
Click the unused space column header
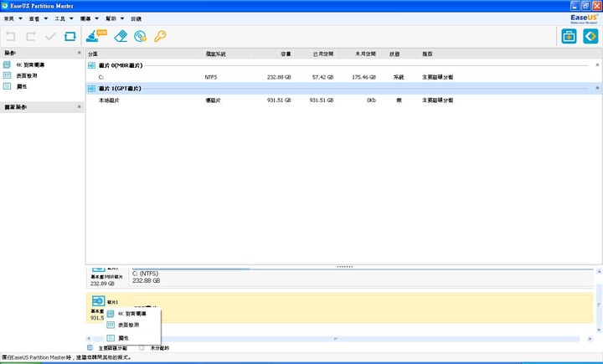357,54
